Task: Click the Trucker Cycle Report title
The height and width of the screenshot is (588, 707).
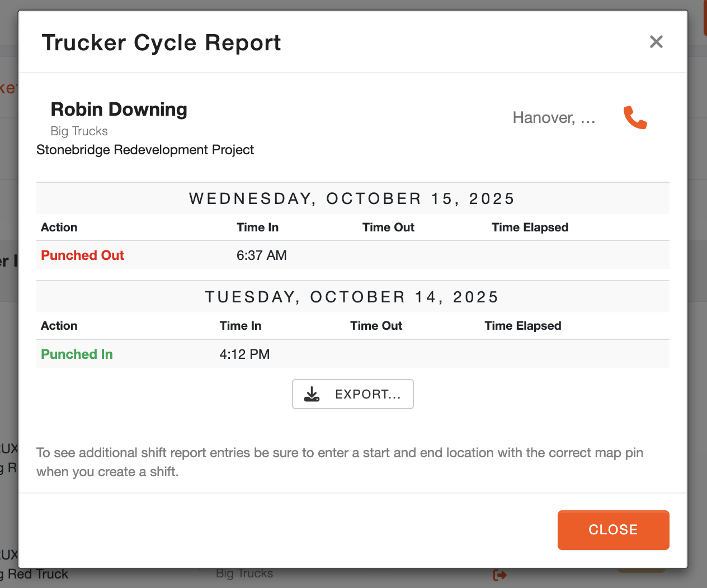Action: (161, 43)
